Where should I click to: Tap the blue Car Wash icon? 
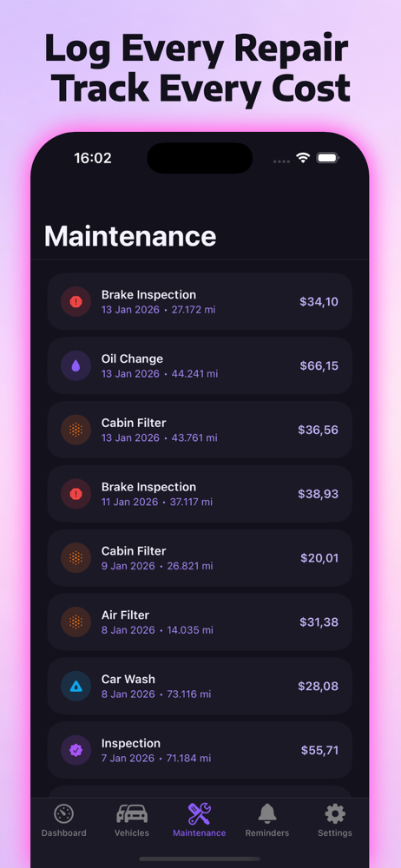[76, 687]
